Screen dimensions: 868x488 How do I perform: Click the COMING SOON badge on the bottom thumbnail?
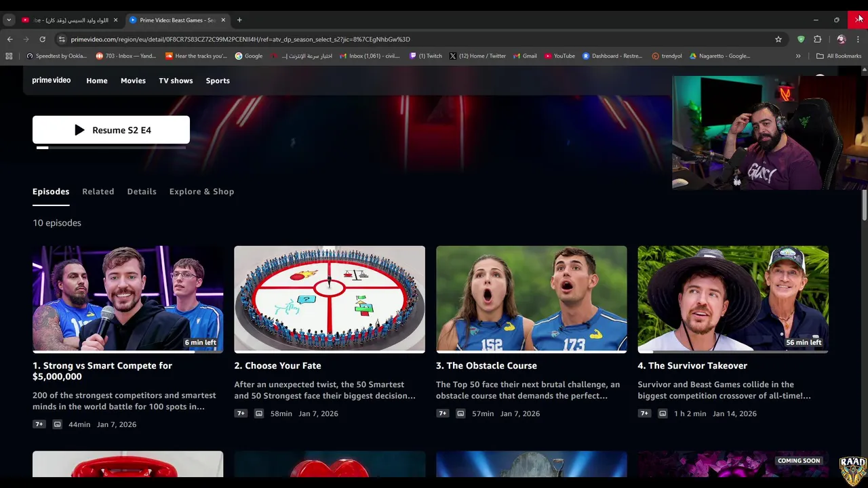point(799,461)
